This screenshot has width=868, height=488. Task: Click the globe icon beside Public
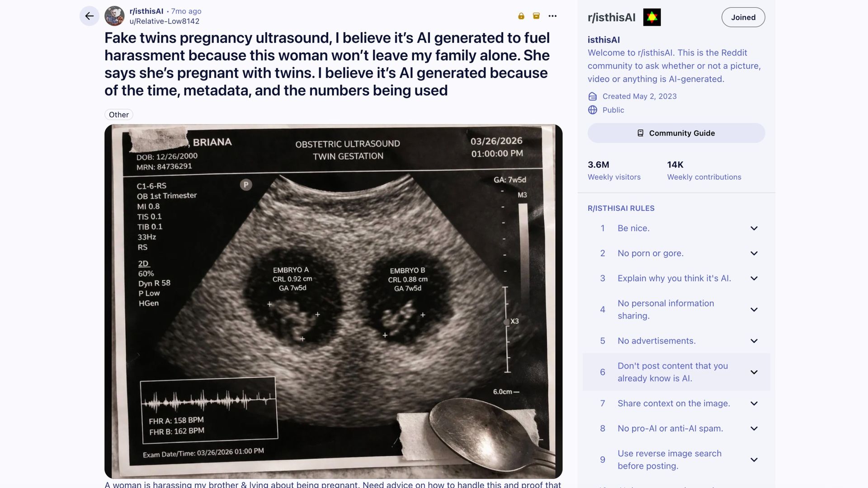click(x=593, y=110)
